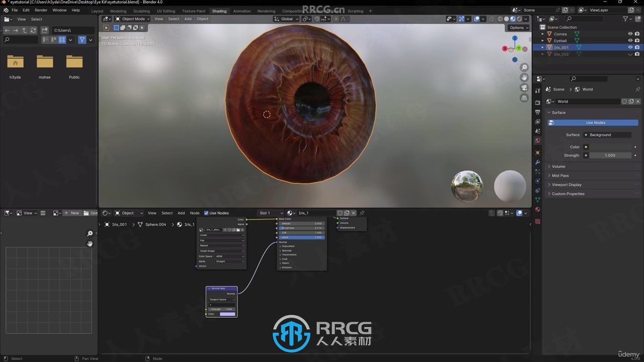This screenshot has height=362, width=644.
Task: Open the View Layer properties tab
Action: click(537, 122)
